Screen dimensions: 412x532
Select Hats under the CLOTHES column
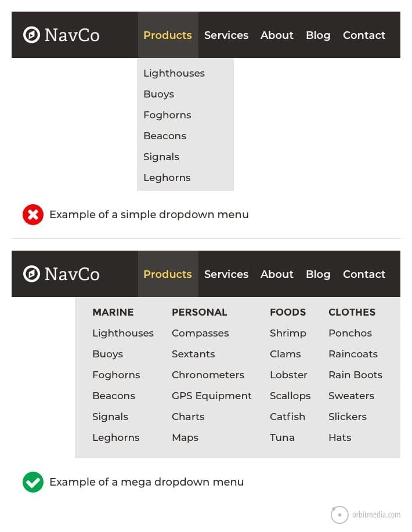click(x=340, y=437)
